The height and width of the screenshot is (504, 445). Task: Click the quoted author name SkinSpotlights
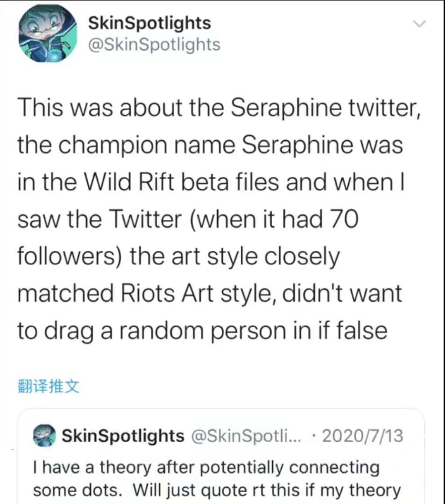pyautogui.click(x=122, y=435)
